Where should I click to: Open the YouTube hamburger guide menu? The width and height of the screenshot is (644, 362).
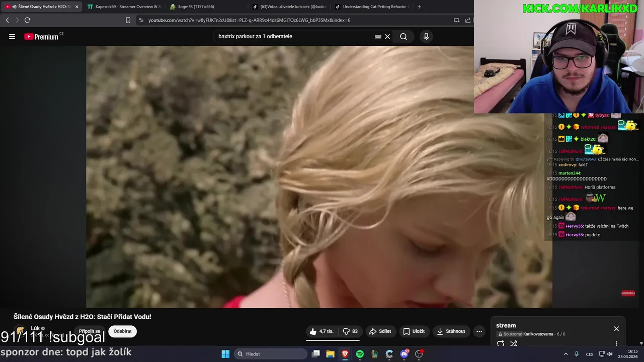pyautogui.click(x=12, y=37)
